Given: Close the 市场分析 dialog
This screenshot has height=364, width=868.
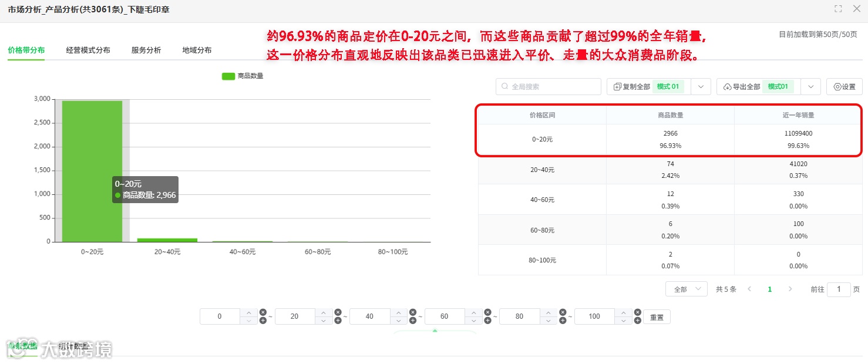Looking at the screenshot, I should coord(856,9).
